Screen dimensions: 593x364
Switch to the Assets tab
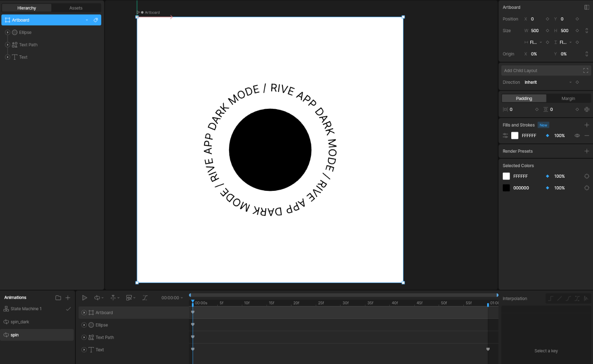point(76,8)
